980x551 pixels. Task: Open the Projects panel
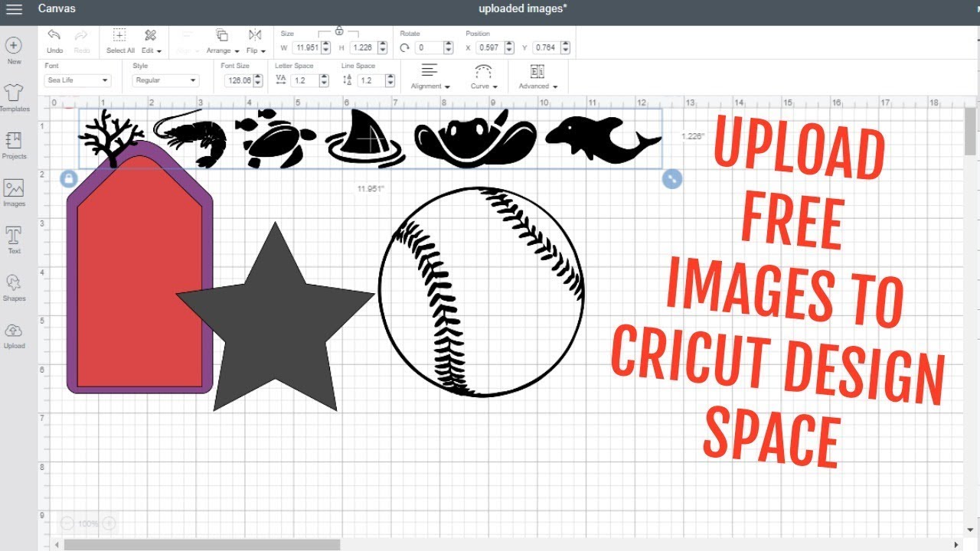[14, 145]
